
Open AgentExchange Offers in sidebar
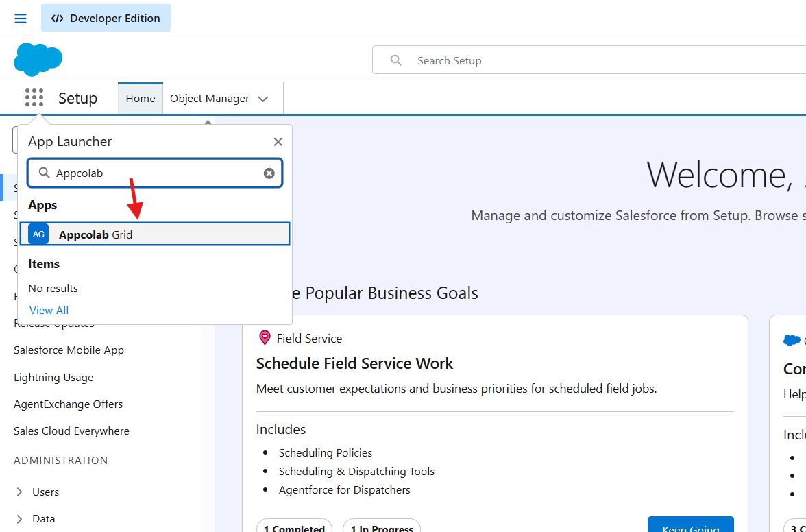[69, 404]
